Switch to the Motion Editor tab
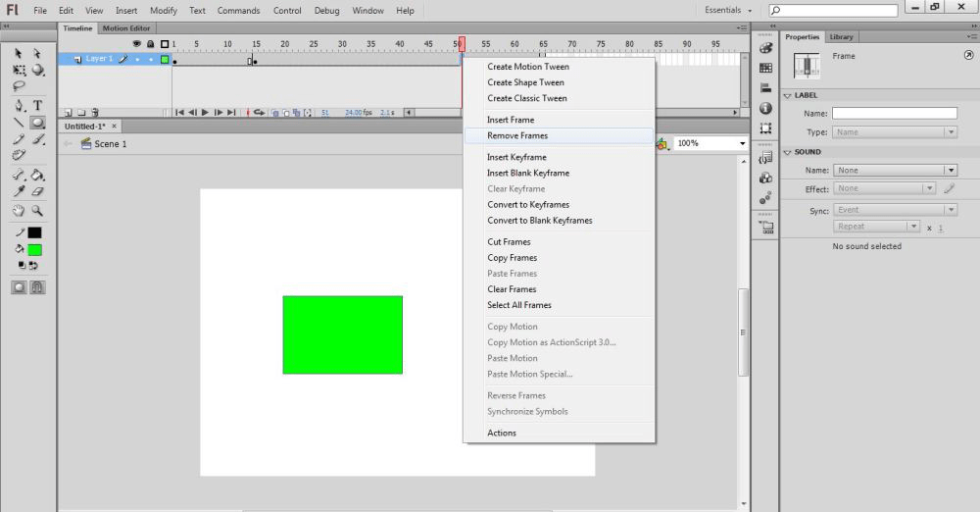The height and width of the screenshot is (512, 980). click(x=126, y=28)
